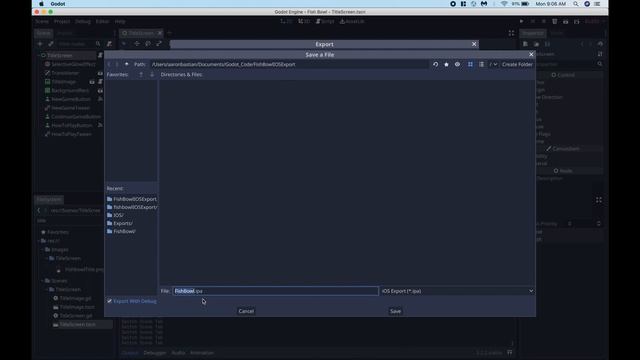
Task: Open the Scene menu in Godot
Action: (x=42, y=21)
